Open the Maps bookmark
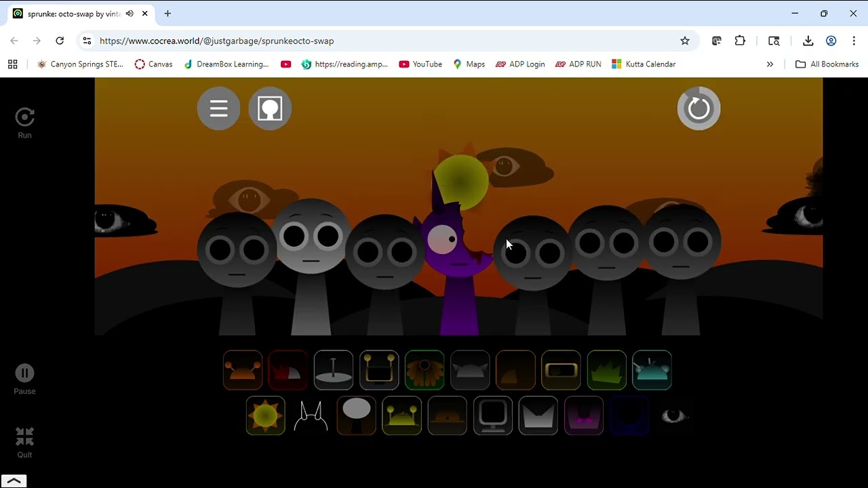The height and width of the screenshot is (488, 868). 469,64
